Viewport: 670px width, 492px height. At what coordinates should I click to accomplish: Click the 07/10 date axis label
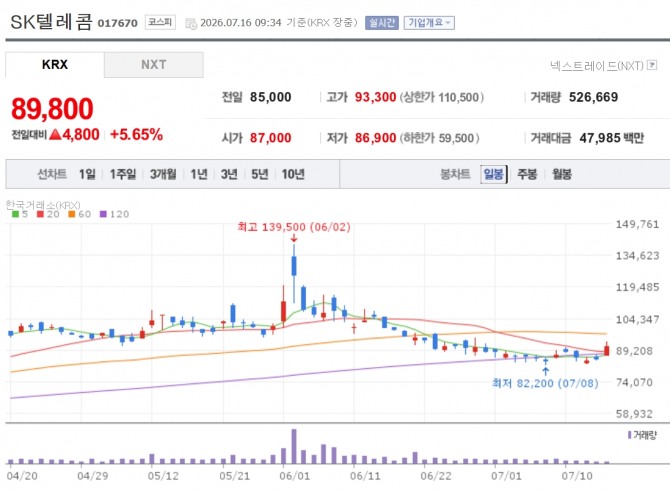pyautogui.click(x=577, y=476)
